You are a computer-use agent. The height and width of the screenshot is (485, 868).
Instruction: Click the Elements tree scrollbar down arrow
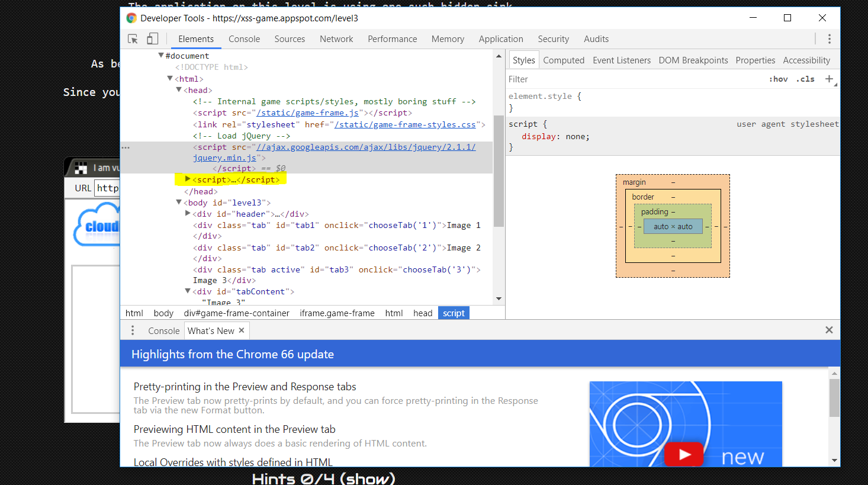tap(499, 298)
